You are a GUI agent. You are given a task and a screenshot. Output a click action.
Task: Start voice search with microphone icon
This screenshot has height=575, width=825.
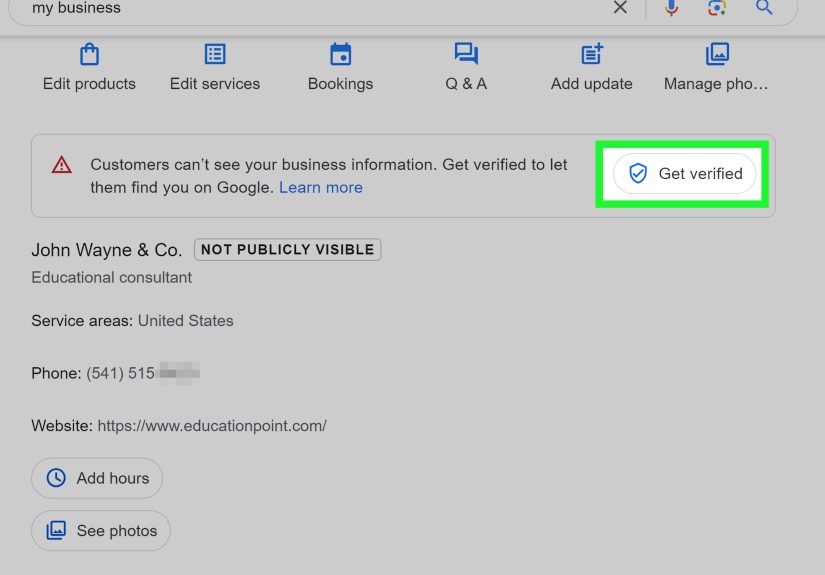coord(671,7)
